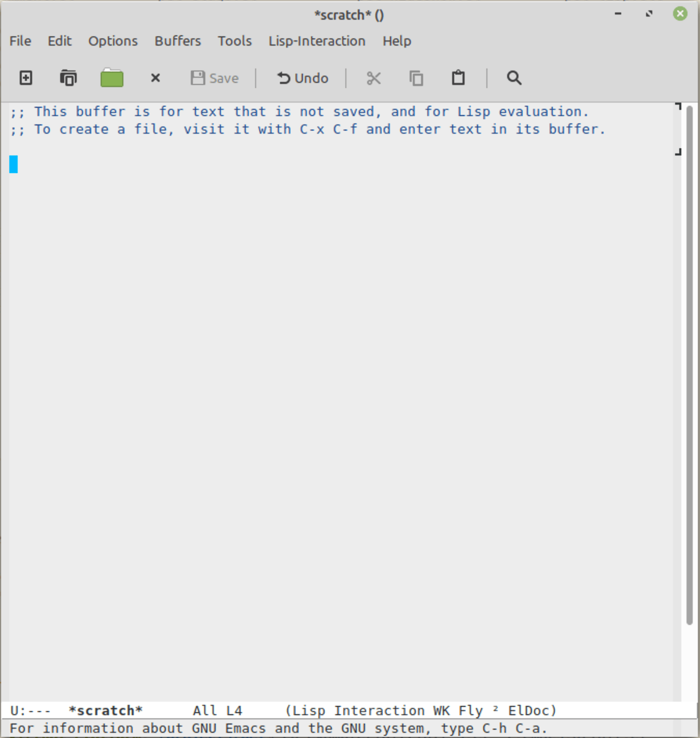Click the All position indicator in the mode line
Viewport: 700px width, 738px height.
(205, 711)
